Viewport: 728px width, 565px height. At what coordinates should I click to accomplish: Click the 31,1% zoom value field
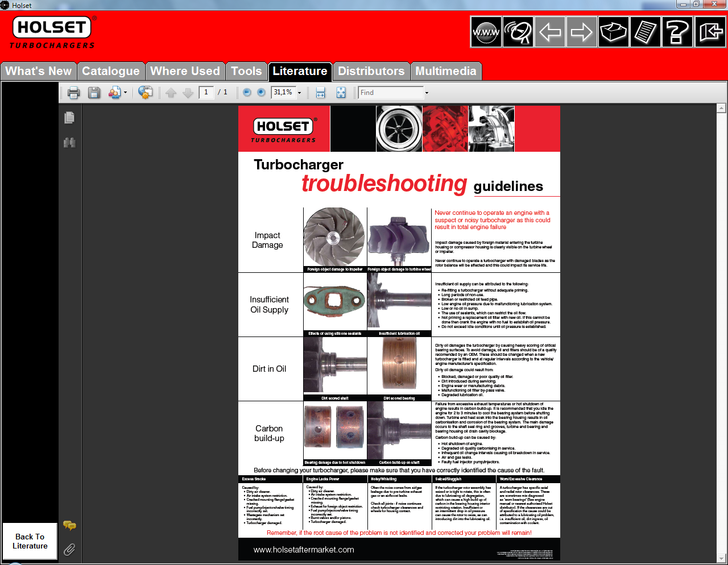coord(283,92)
